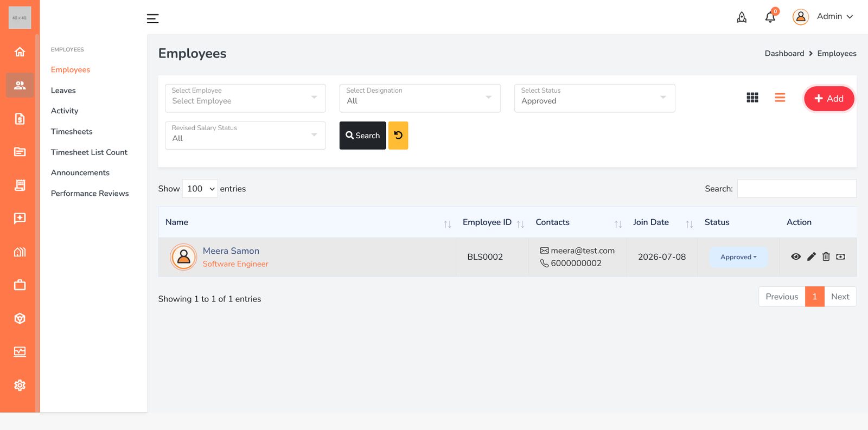Image resolution: width=868 pixels, height=430 pixels.
Task: Select page 1 in pagination
Action: point(814,297)
